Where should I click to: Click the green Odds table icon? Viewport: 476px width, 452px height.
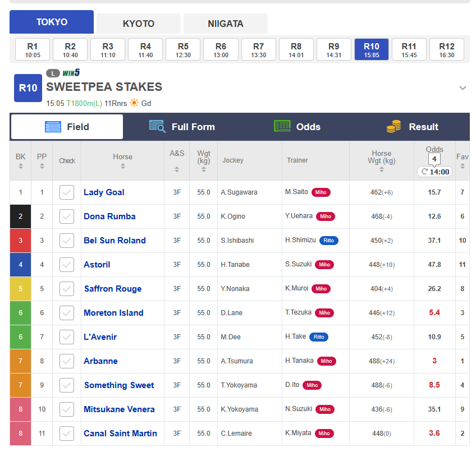point(282,126)
